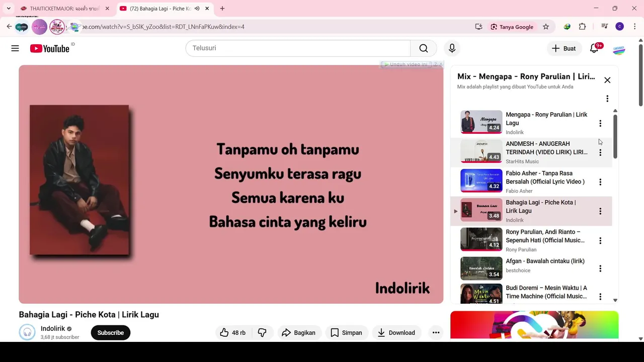Viewport: 644px width, 362px height.
Task: Click the video player to pause
Action: click(231, 184)
